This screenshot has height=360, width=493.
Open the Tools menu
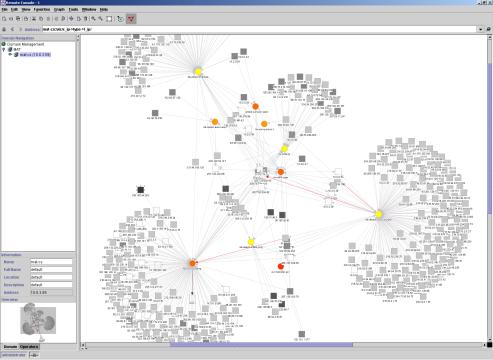[73, 9]
